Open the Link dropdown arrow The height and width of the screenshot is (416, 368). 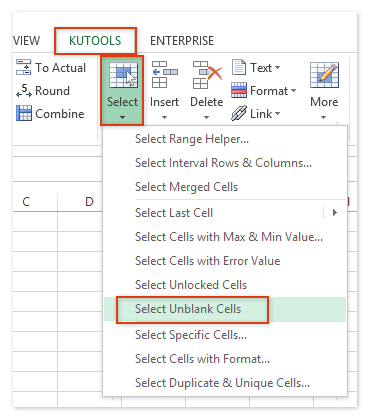(x=277, y=114)
